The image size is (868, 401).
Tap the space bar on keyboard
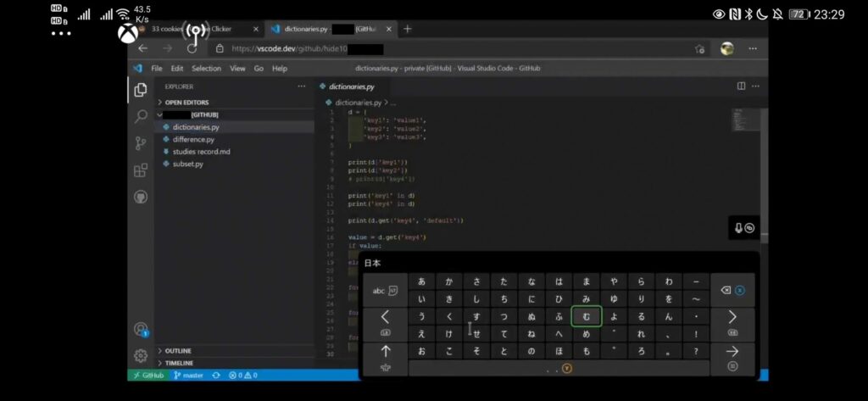tap(559, 368)
